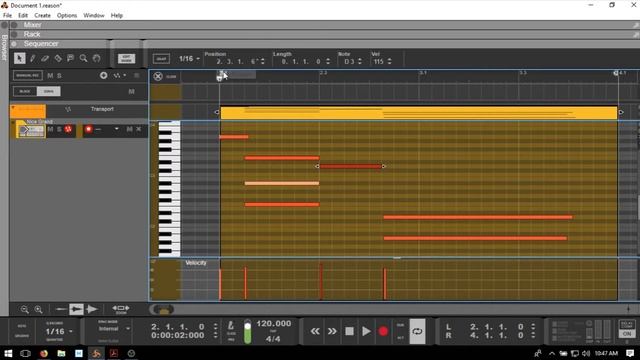Switch to Song view

coord(49,91)
